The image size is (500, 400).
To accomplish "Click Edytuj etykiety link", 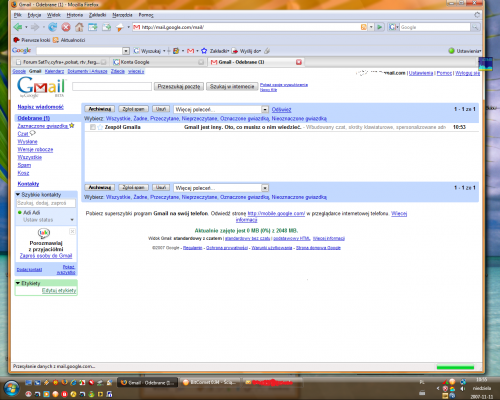I will [x=59, y=291].
